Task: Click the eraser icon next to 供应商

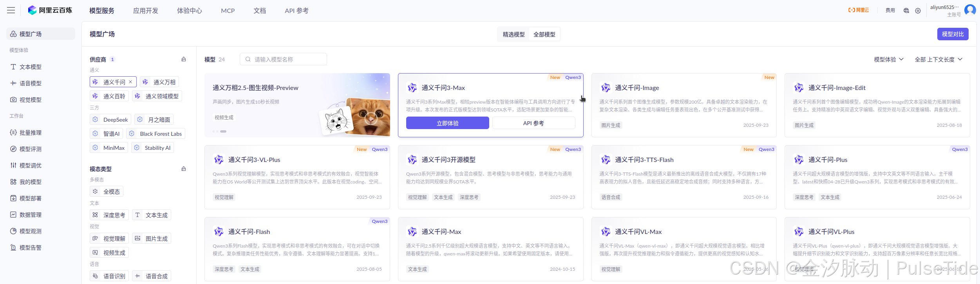Action: pyautogui.click(x=184, y=59)
